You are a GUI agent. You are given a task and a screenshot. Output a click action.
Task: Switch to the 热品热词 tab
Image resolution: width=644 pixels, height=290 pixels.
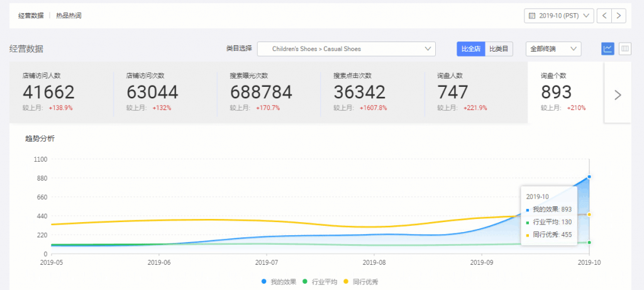(69, 16)
